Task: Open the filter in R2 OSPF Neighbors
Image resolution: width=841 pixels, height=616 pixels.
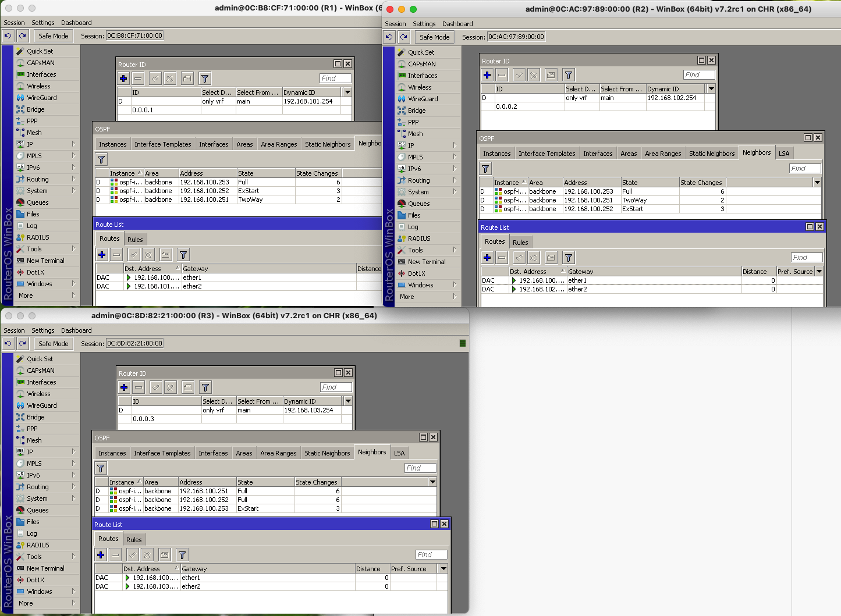Action: [485, 168]
